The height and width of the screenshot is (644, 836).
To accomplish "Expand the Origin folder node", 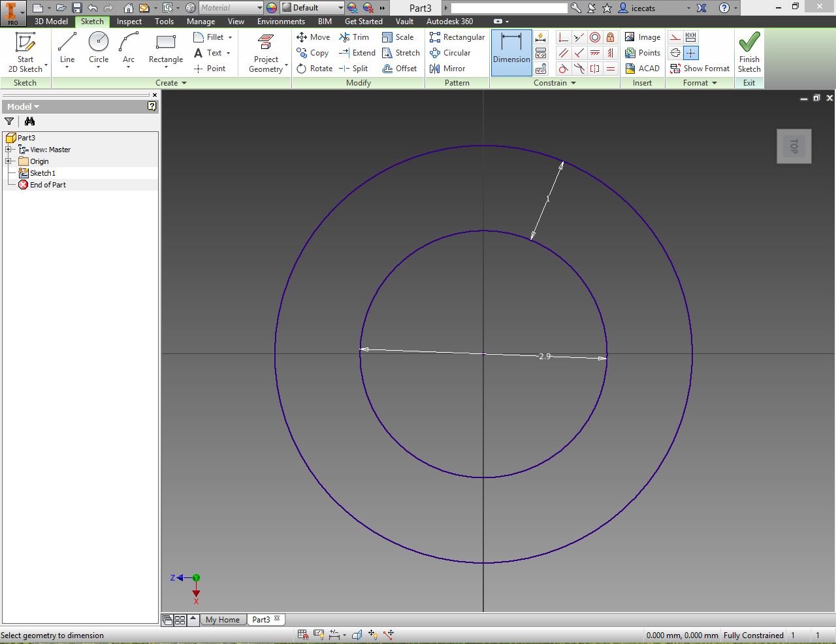I will click(8, 161).
